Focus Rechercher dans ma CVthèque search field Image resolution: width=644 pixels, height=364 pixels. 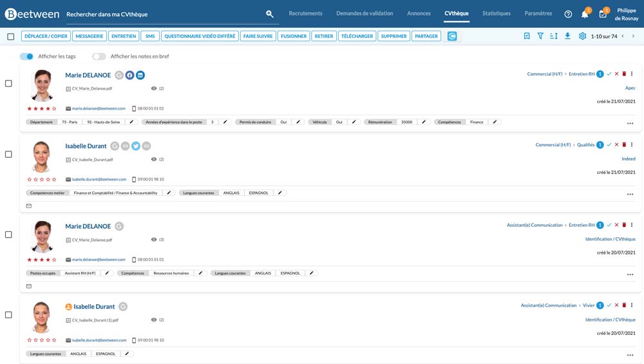point(164,14)
